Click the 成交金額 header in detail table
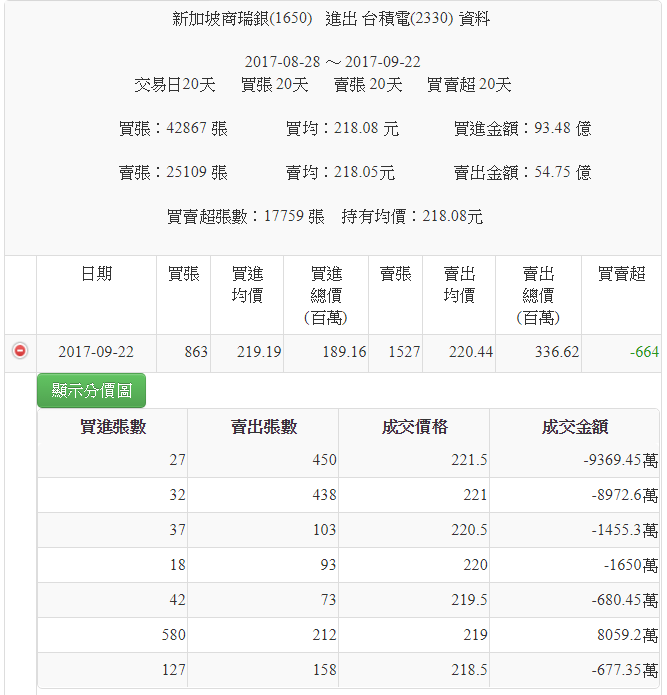Screen dimensions: 667x695 (x=574, y=427)
